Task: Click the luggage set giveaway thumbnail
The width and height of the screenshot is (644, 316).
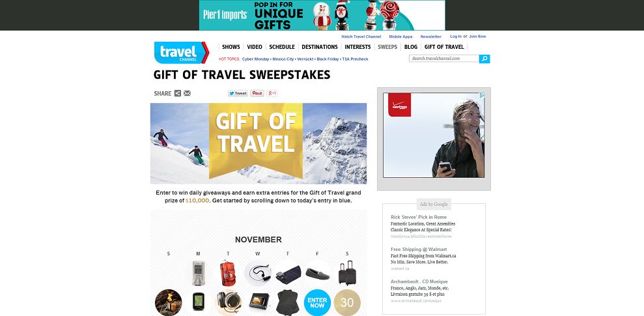Action: pyautogui.click(x=347, y=273)
